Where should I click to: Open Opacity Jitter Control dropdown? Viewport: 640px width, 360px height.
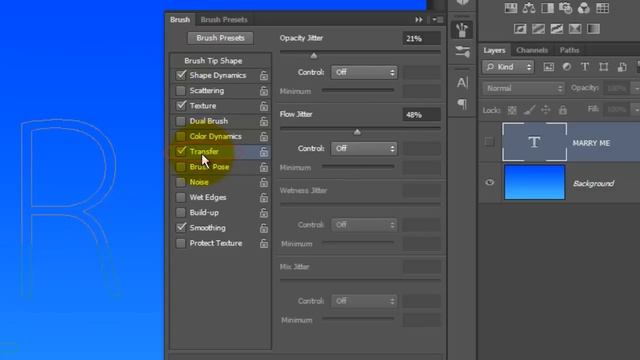coord(364,72)
